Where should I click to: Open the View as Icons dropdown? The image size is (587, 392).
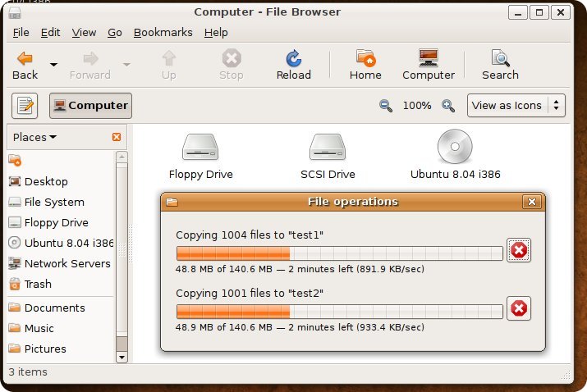pos(516,105)
